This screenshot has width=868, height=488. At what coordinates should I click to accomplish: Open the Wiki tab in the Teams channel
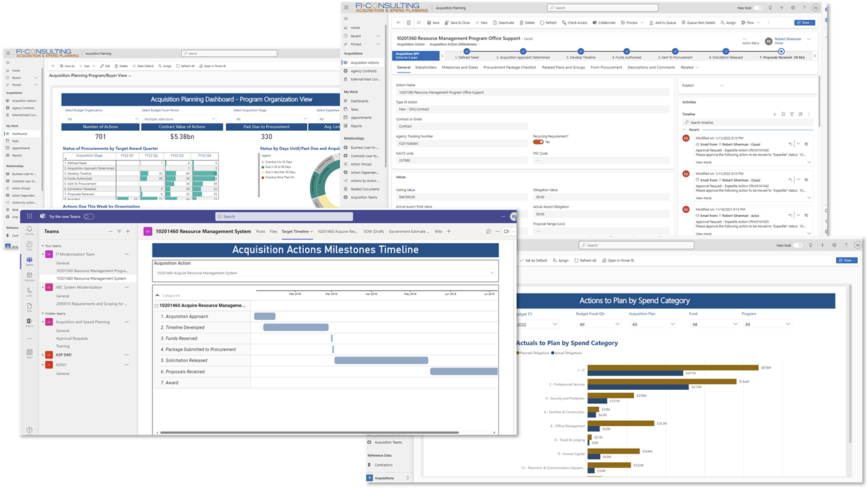point(438,231)
